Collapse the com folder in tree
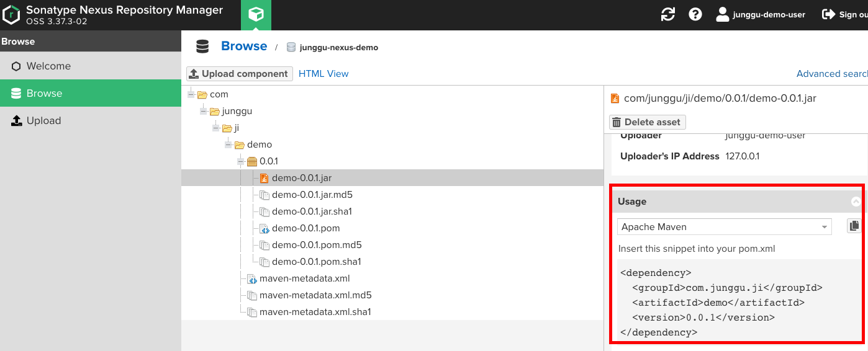This screenshot has height=351, width=868. [x=192, y=94]
